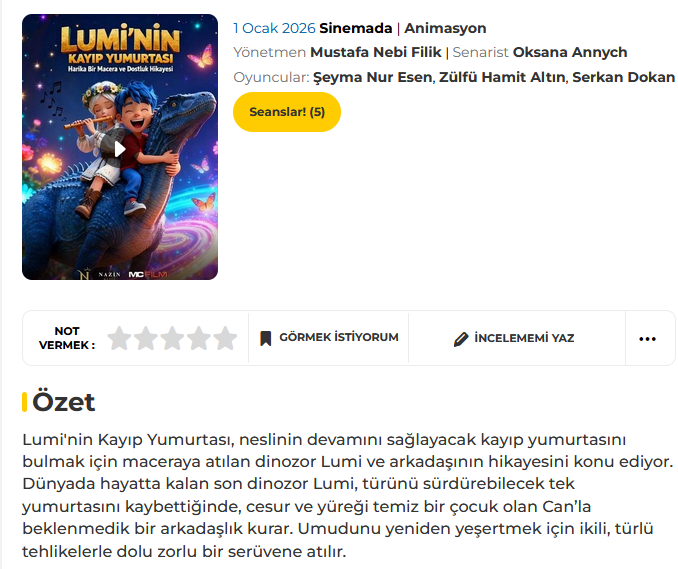This screenshot has height=569, width=678.
Task: View actor Şeyma Nur Esen's profile
Action: pyautogui.click(x=373, y=77)
